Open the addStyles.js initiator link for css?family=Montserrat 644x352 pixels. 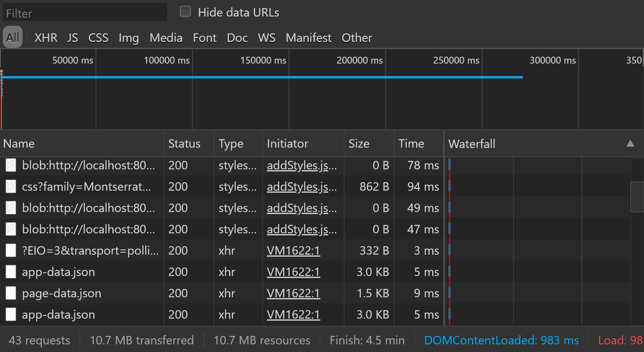pos(302,187)
